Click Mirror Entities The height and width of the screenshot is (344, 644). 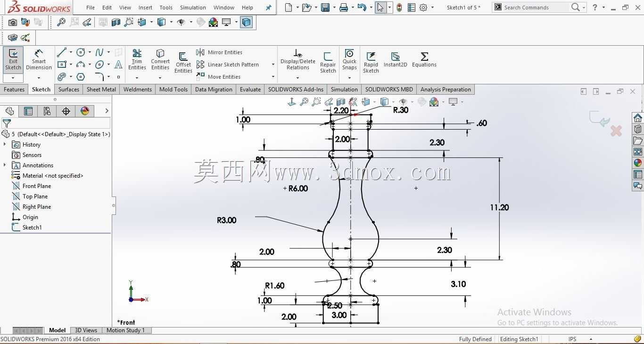(x=219, y=52)
